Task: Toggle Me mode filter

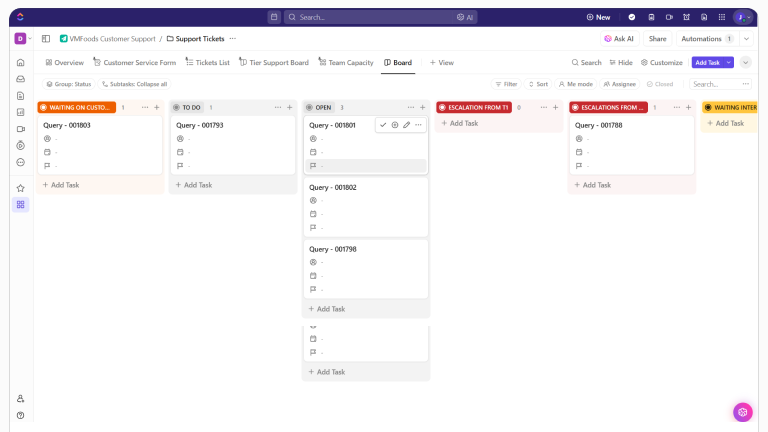Action: tap(576, 84)
